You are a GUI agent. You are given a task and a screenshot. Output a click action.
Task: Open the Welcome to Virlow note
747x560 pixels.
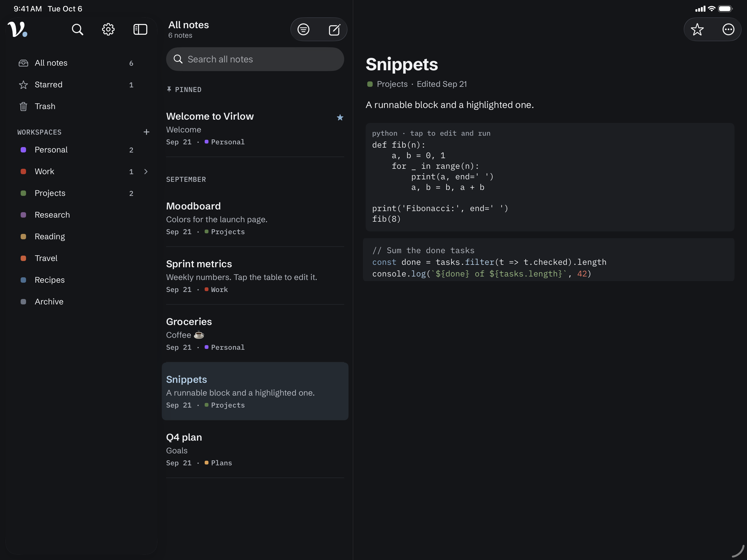coord(255,128)
